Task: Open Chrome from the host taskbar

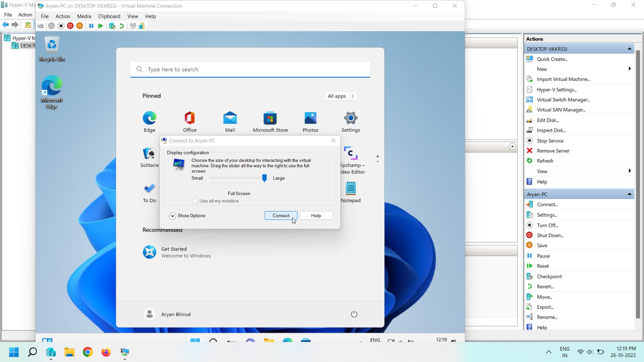Action: (87, 352)
